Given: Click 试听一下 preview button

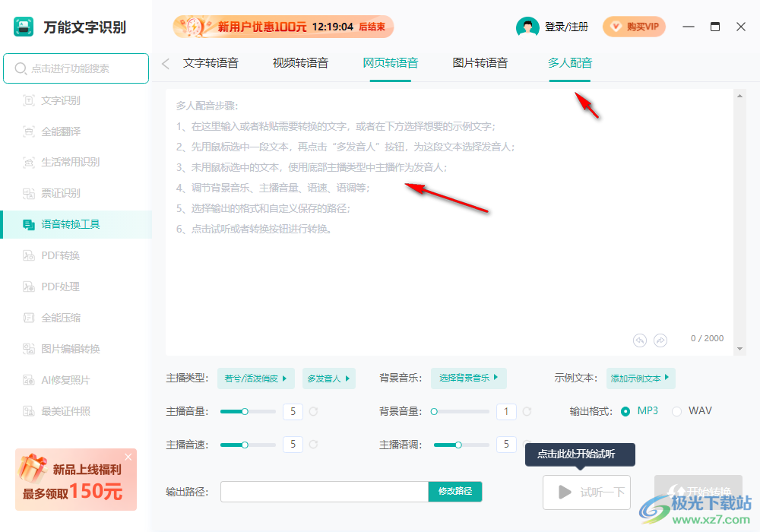Looking at the screenshot, I should click(x=587, y=492).
